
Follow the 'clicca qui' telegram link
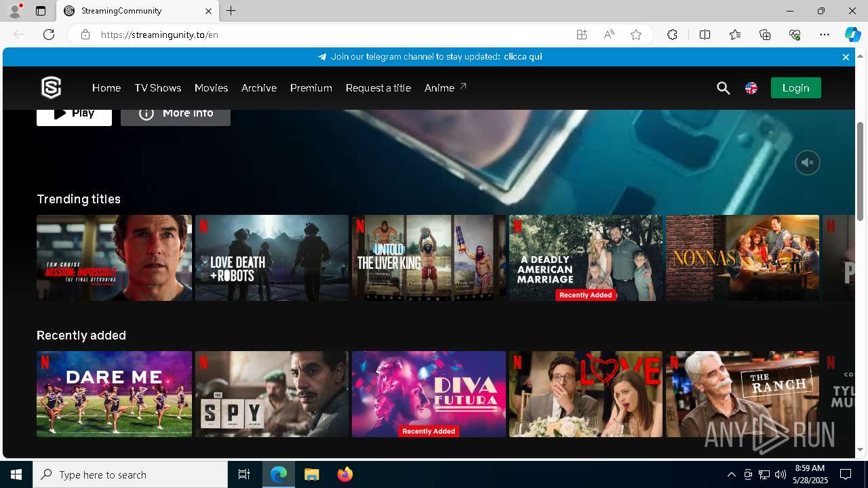[x=523, y=57]
